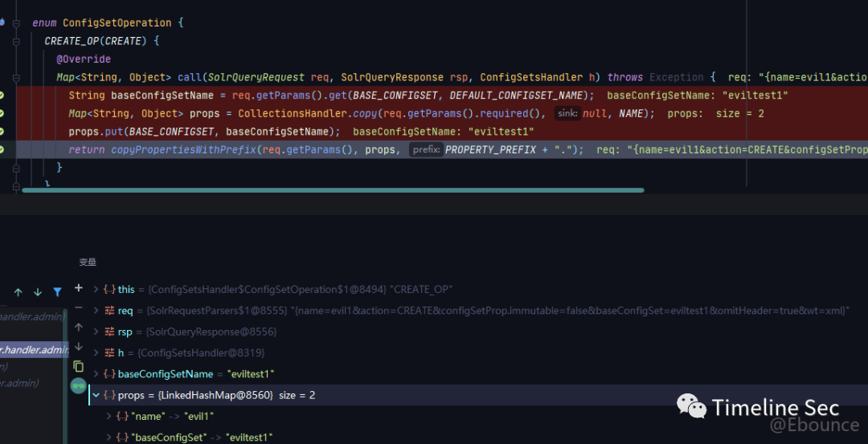Click fold end marker after return statement

[x=16, y=168]
